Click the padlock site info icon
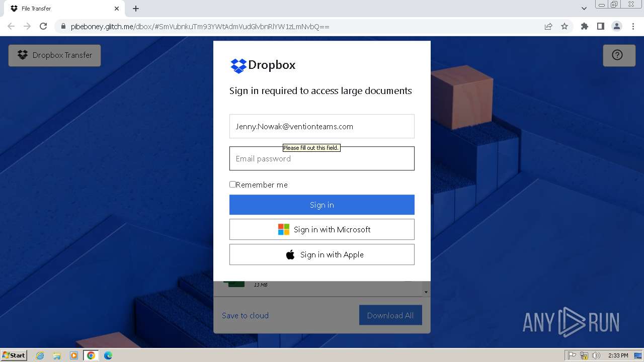The height and width of the screenshot is (362, 644). [63, 27]
